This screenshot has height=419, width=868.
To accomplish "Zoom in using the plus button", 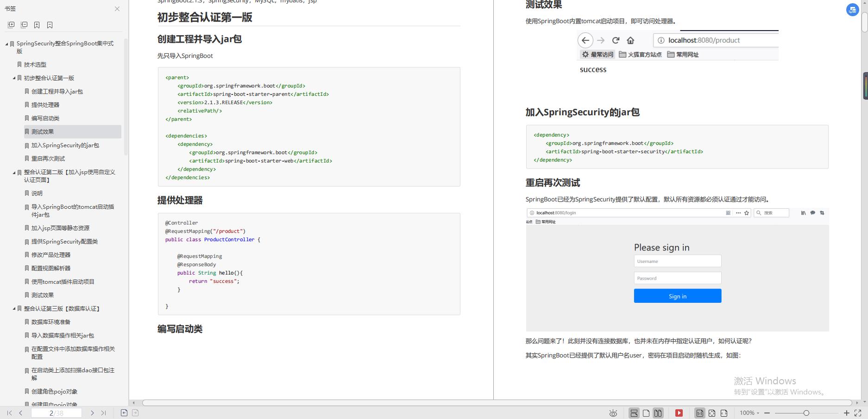I will click(x=847, y=413).
